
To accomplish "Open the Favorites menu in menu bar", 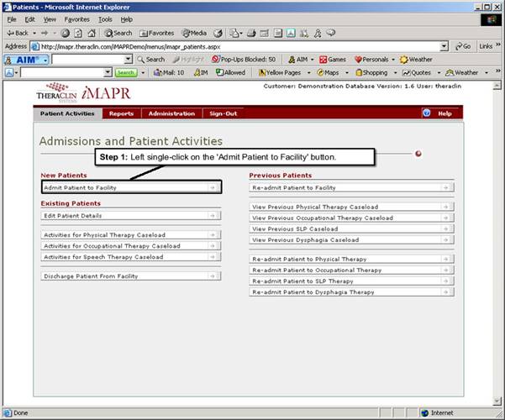I will (x=76, y=18).
